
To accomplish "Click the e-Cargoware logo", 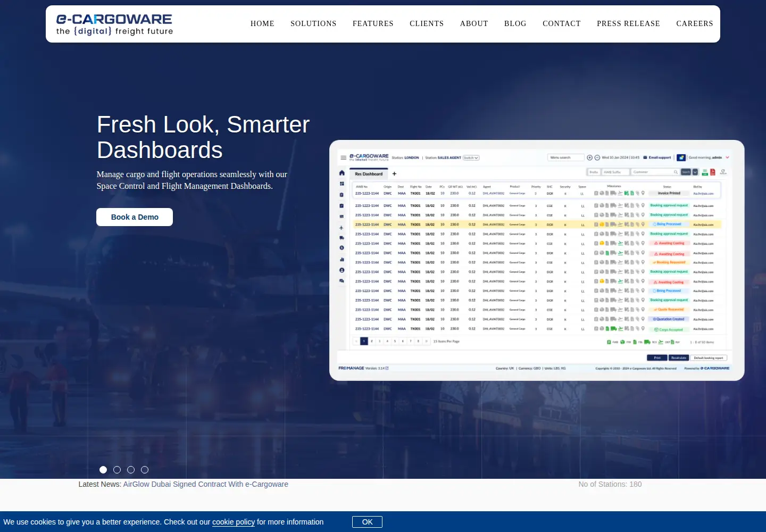I will (114, 24).
